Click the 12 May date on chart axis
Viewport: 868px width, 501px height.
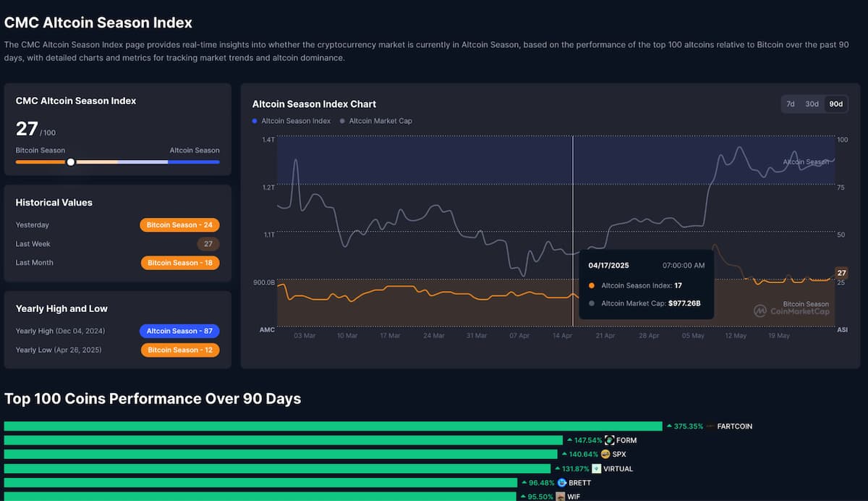[736, 336]
